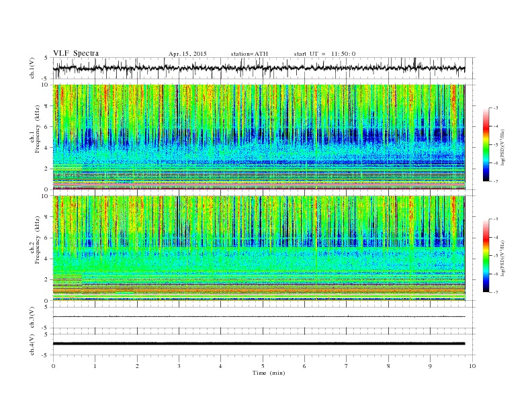Click the "-7" tick on ch.2 colorbar

tap(496, 292)
